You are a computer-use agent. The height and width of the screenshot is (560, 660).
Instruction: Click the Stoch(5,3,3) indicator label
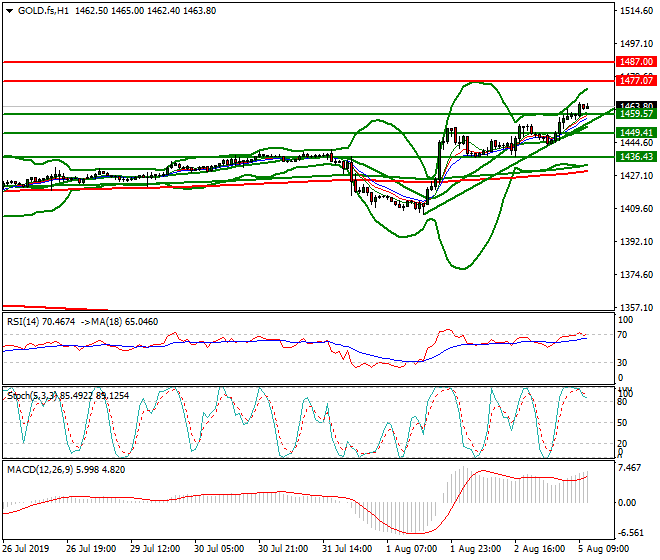coord(34,395)
